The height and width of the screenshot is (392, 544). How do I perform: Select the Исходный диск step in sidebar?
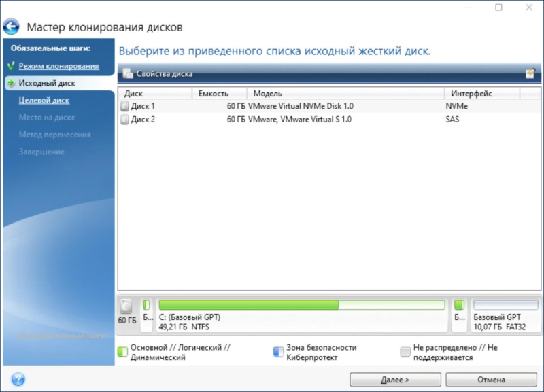(46, 83)
